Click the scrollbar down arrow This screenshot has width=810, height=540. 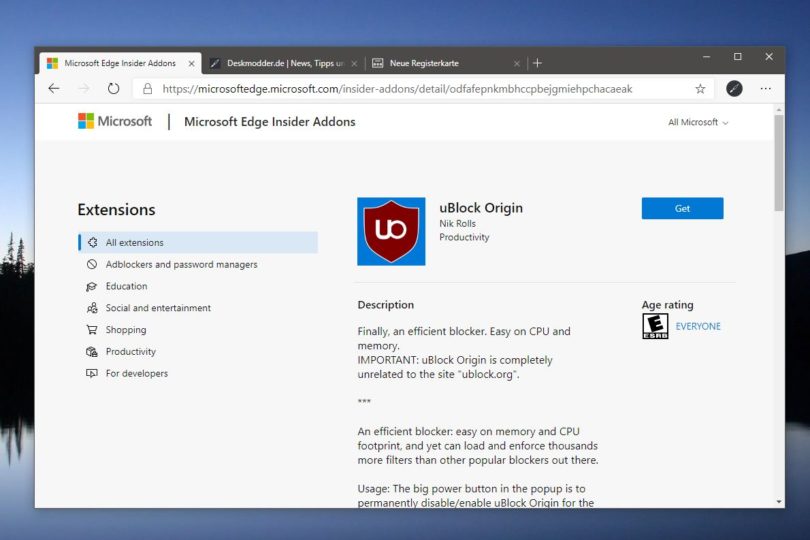(779, 502)
